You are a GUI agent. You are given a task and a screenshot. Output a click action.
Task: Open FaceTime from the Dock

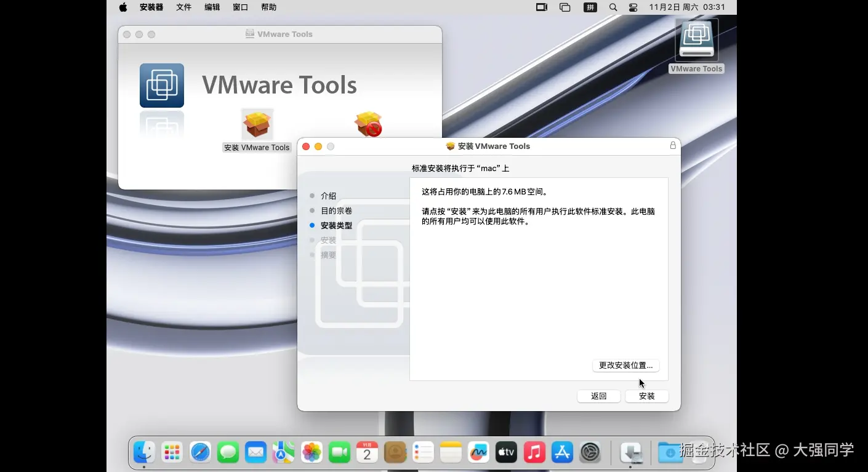coord(339,452)
